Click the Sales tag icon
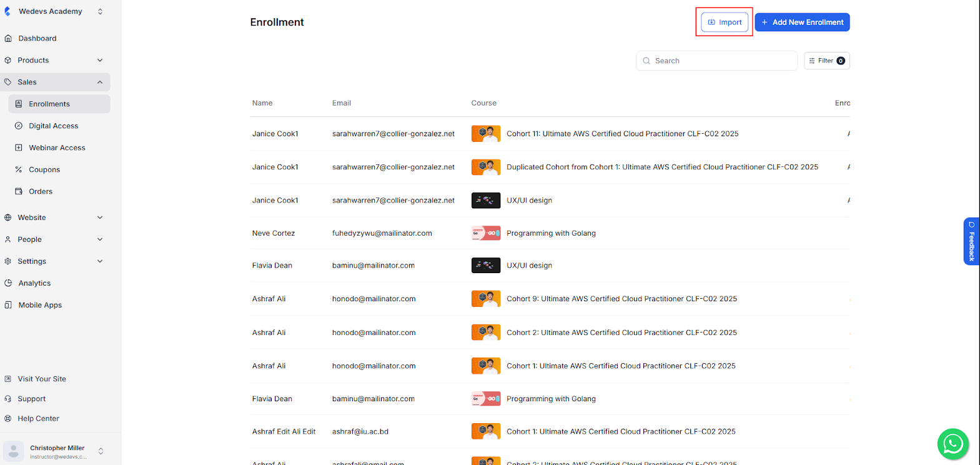The height and width of the screenshot is (465, 980). [x=8, y=82]
